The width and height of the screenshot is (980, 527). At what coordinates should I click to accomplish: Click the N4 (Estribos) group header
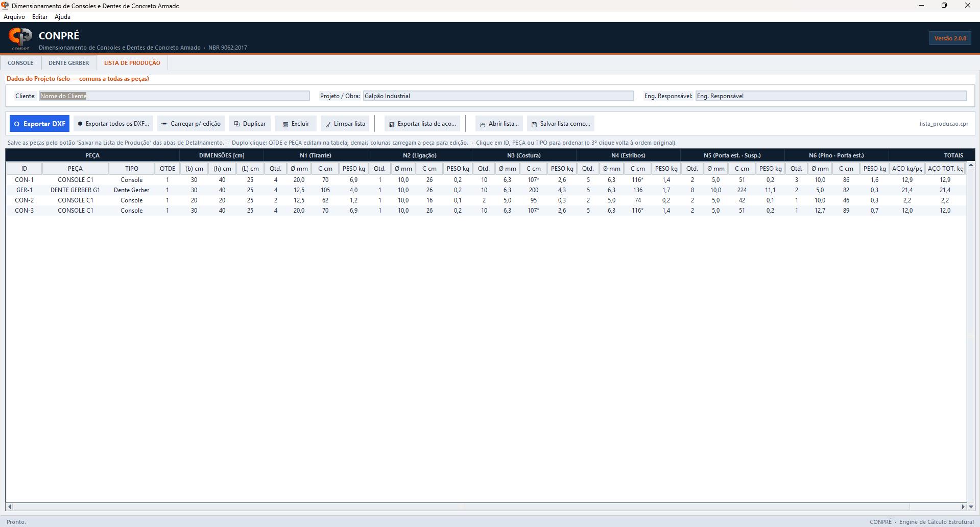pyautogui.click(x=628, y=155)
